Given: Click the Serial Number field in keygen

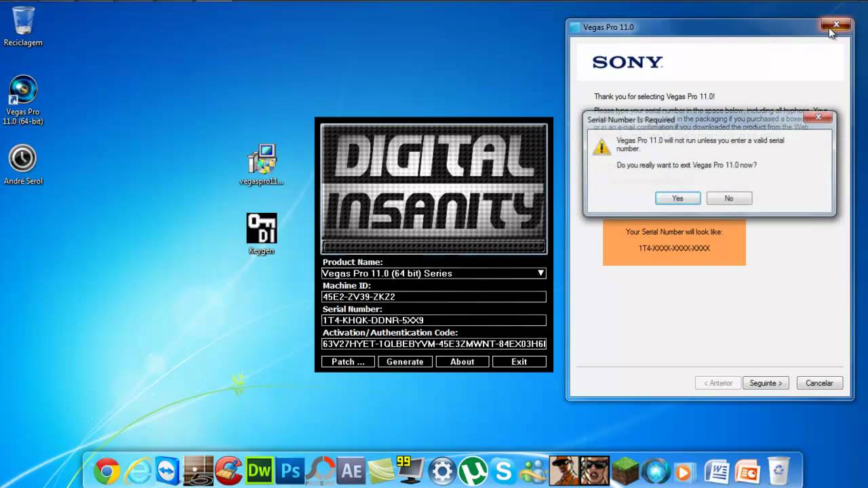Looking at the screenshot, I should coord(434,321).
